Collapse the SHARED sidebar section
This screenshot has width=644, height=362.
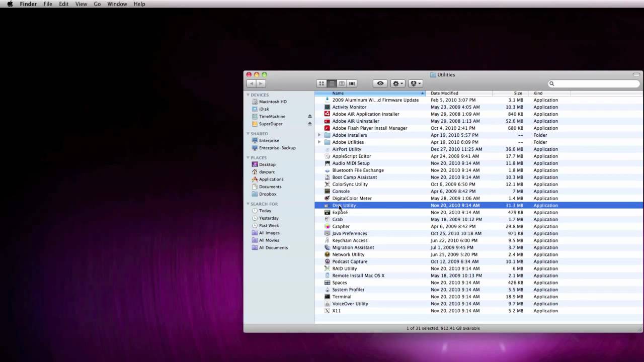click(x=248, y=134)
